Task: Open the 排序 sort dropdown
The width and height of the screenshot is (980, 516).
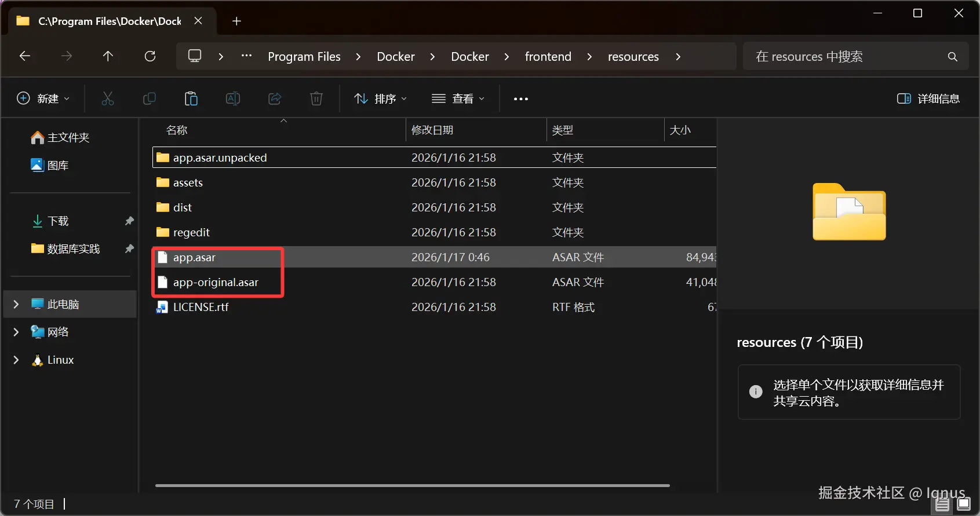Action: pos(380,98)
